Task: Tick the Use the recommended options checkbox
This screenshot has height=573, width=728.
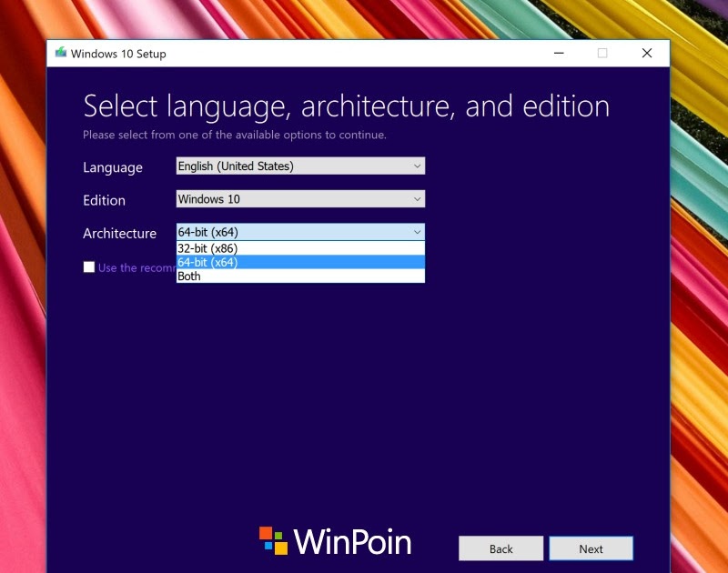Action: (x=89, y=266)
